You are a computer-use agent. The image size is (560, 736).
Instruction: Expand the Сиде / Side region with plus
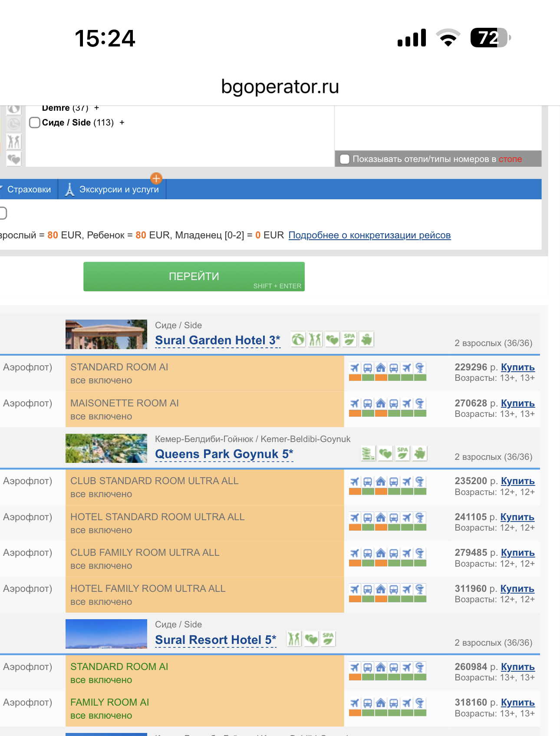pyautogui.click(x=122, y=122)
